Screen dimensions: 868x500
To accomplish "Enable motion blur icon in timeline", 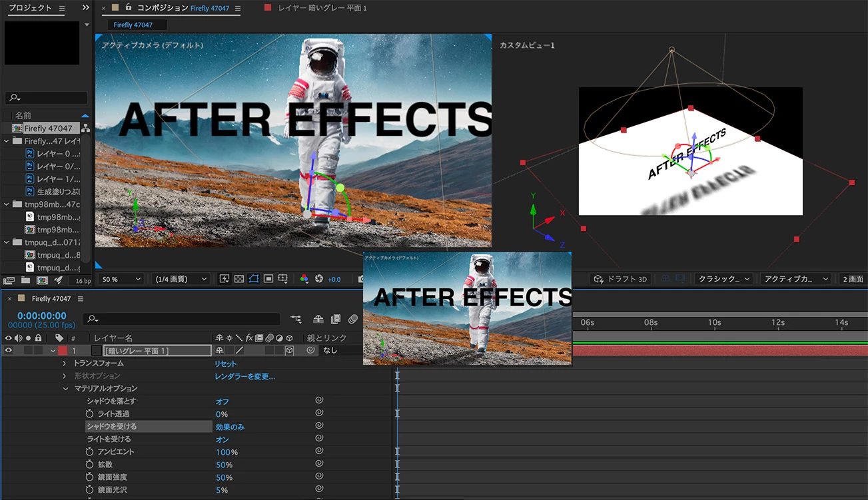I will [x=353, y=320].
